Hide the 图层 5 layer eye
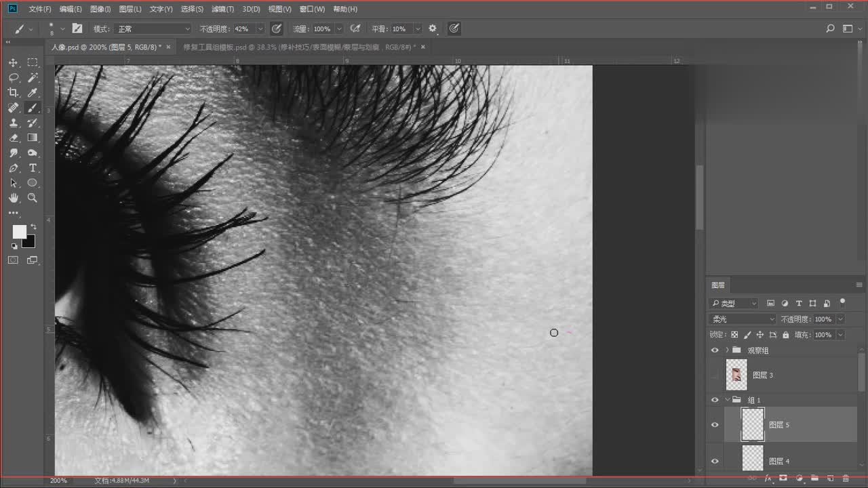The height and width of the screenshot is (488, 868). [x=714, y=425]
